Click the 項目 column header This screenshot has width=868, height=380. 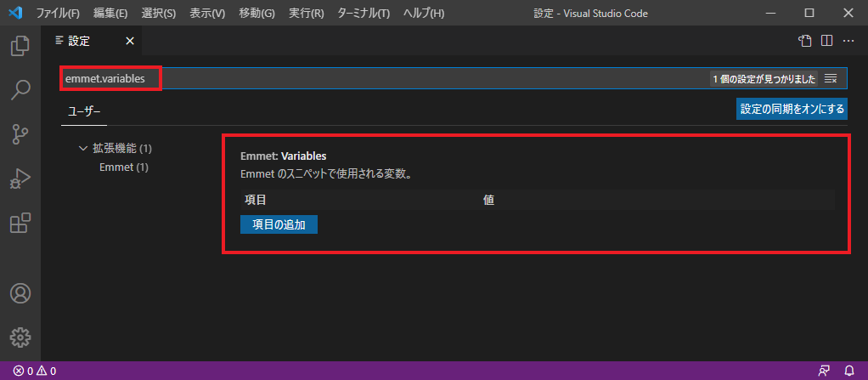click(256, 200)
